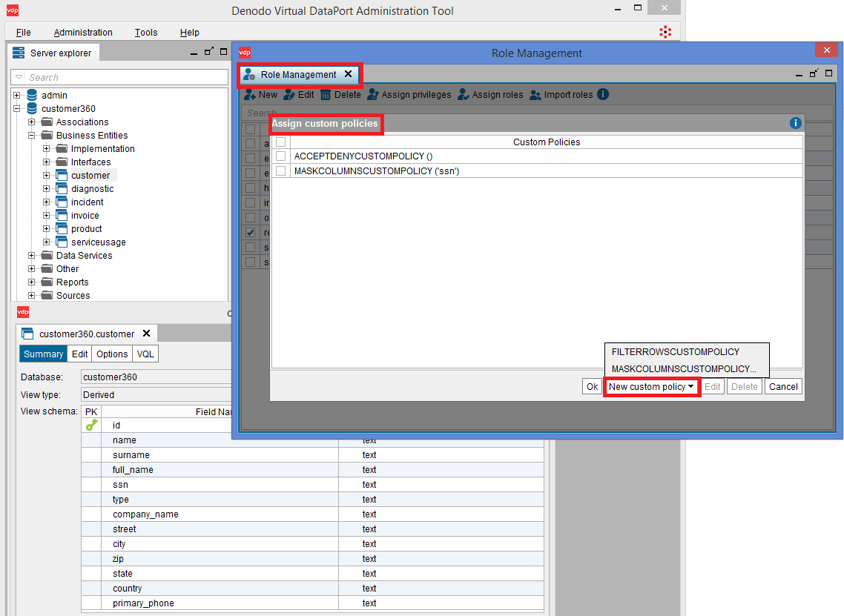
Task: Open Assign privileges toolbar item
Action: click(x=409, y=95)
